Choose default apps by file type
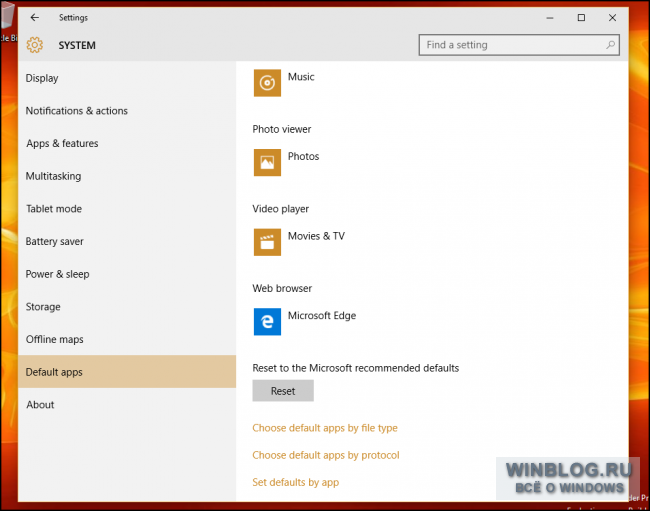This screenshot has height=511, width=650. pos(325,428)
